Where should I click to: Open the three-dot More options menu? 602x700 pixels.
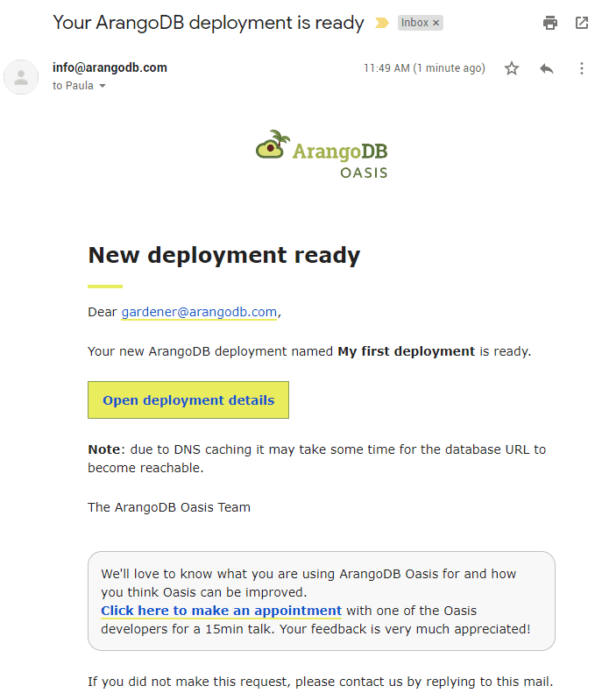tap(582, 68)
